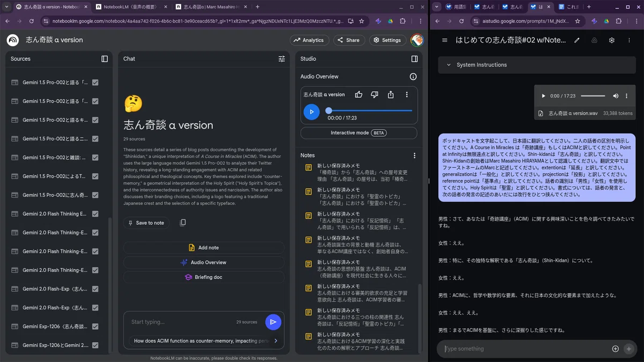
Task: Focus the Type something prompt field
Action: point(525,349)
